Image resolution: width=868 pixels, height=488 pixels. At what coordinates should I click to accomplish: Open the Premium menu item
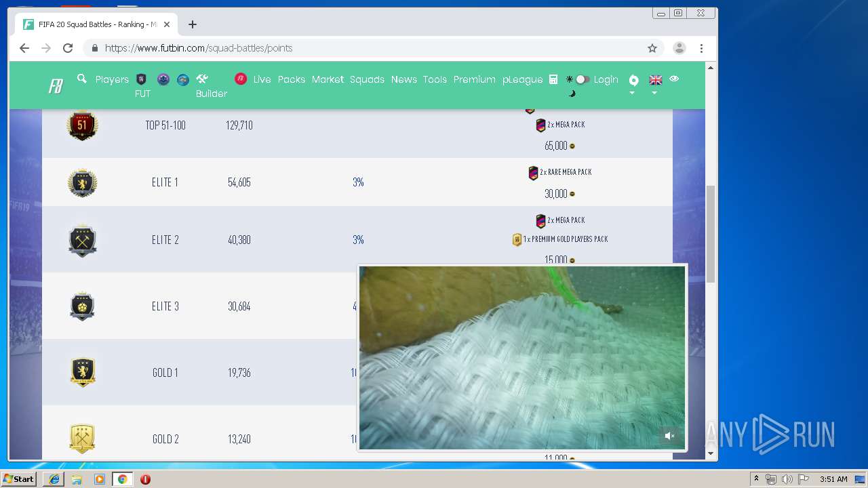pos(474,79)
